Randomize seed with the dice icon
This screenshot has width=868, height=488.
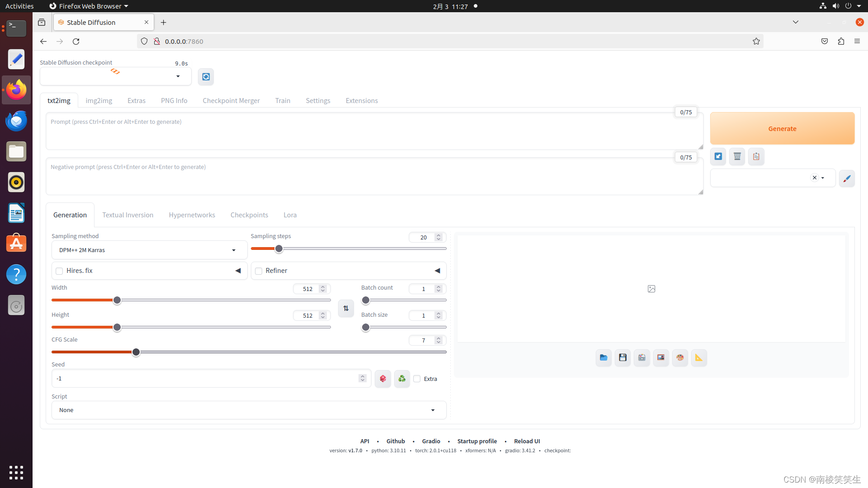click(x=383, y=379)
